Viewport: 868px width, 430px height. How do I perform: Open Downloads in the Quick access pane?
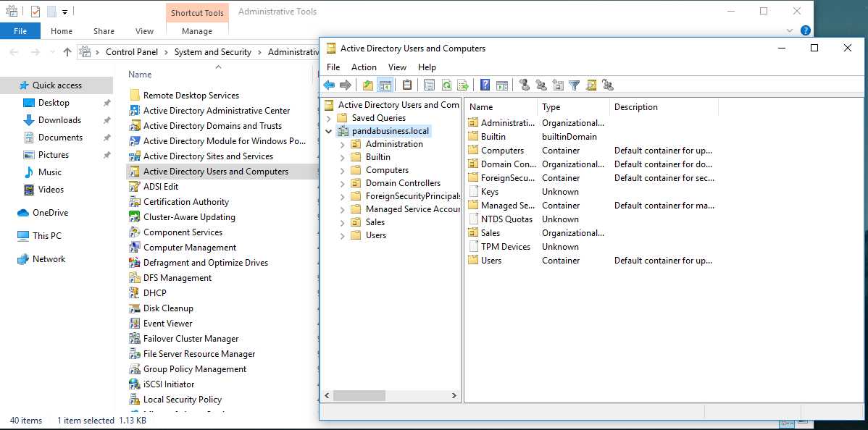pos(59,120)
